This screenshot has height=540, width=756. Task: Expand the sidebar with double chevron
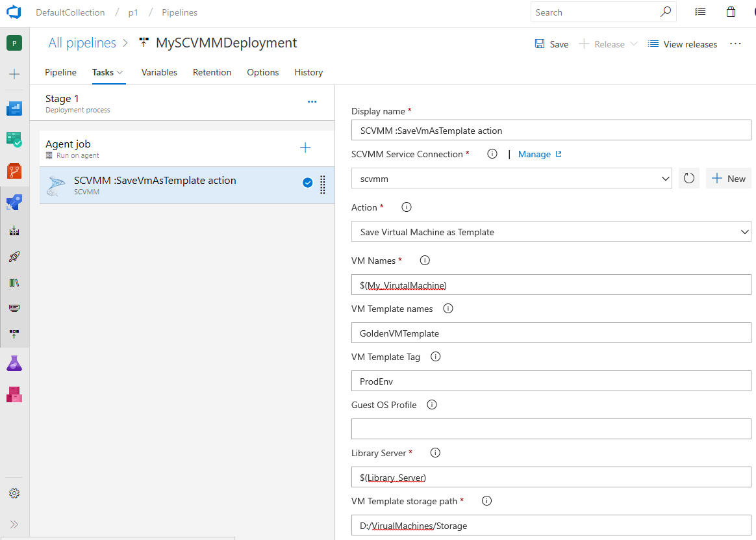tap(14, 524)
